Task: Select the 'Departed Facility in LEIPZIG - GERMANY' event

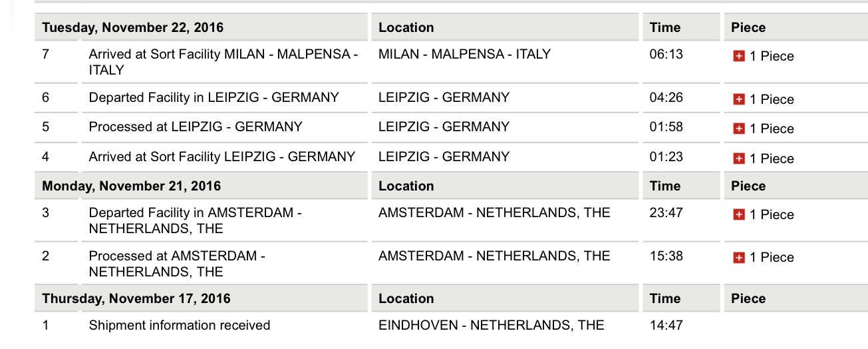Action: click(x=214, y=98)
